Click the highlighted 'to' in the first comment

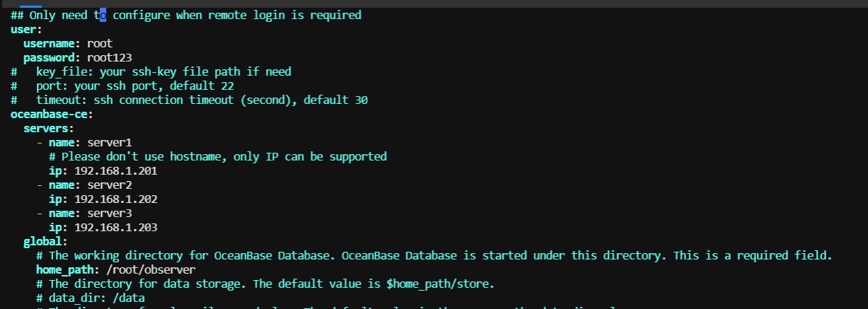click(100, 15)
